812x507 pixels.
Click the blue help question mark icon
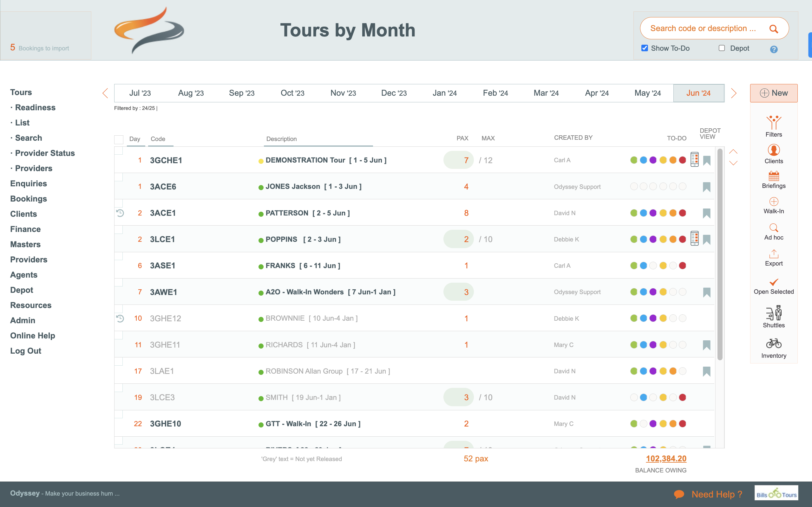point(773,50)
